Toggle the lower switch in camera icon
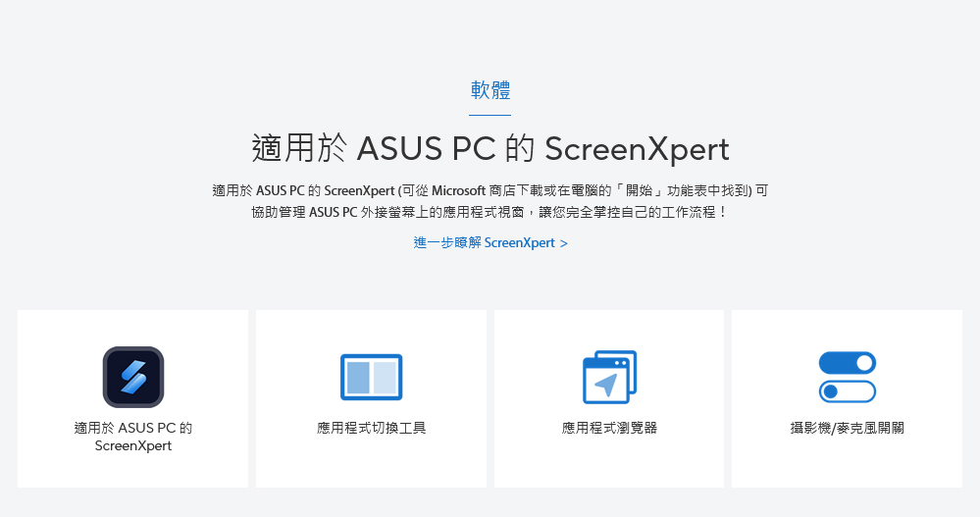The height and width of the screenshot is (517, 980). (x=847, y=392)
